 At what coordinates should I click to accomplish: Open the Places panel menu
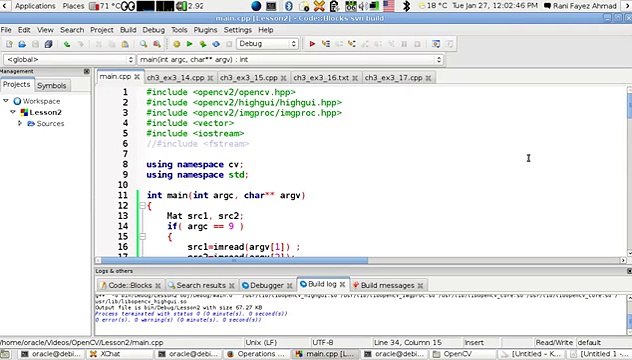click(x=73, y=6)
